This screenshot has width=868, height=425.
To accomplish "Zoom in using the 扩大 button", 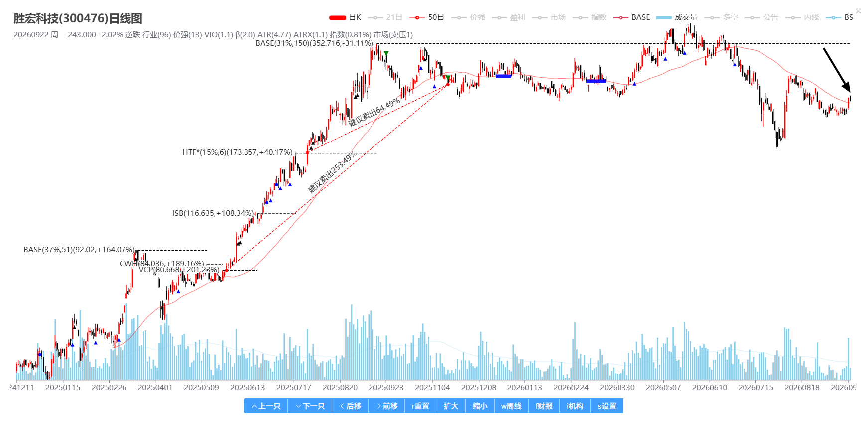I will [451, 406].
